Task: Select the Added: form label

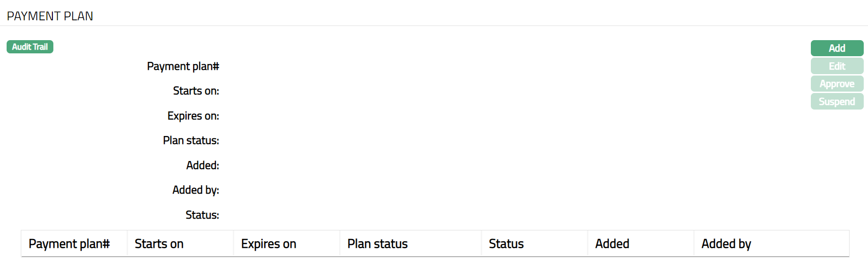Action: click(x=203, y=165)
